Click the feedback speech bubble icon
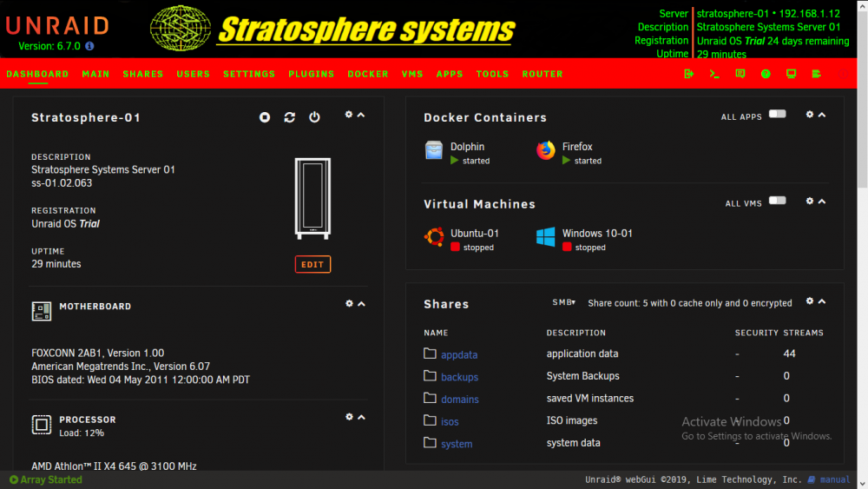The height and width of the screenshot is (489, 868). click(740, 74)
